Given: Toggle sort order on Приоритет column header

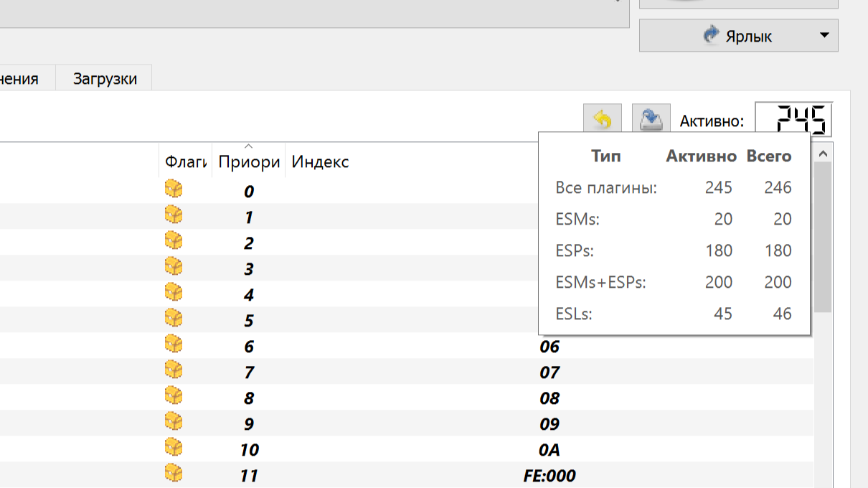Looking at the screenshot, I should (x=248, y=162).
